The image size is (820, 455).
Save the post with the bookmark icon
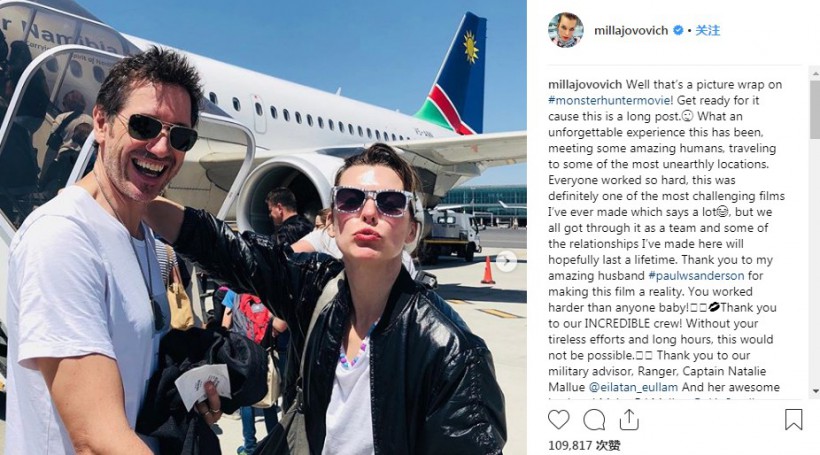click(x=793, y=419)
